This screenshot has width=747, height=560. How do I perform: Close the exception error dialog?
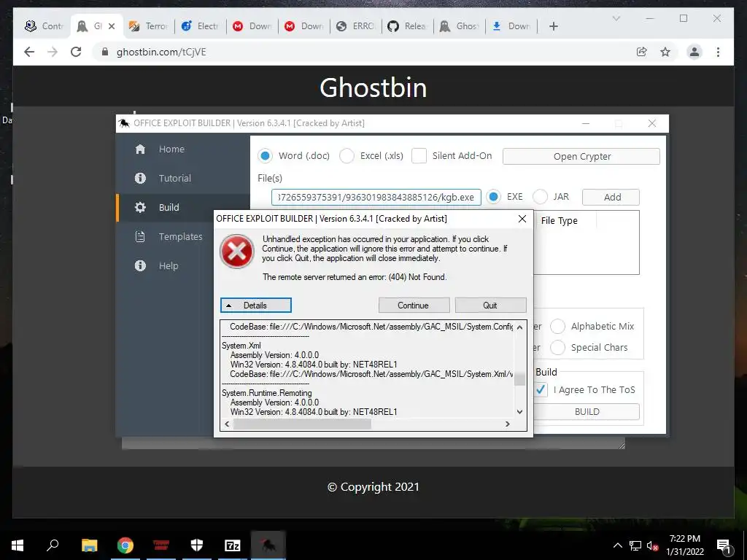coord(522,219)
